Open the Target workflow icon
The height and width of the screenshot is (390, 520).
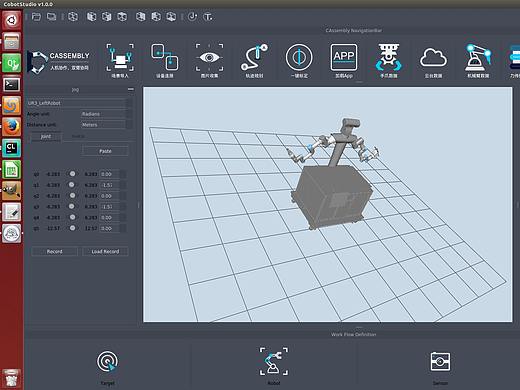click(107, 361)
